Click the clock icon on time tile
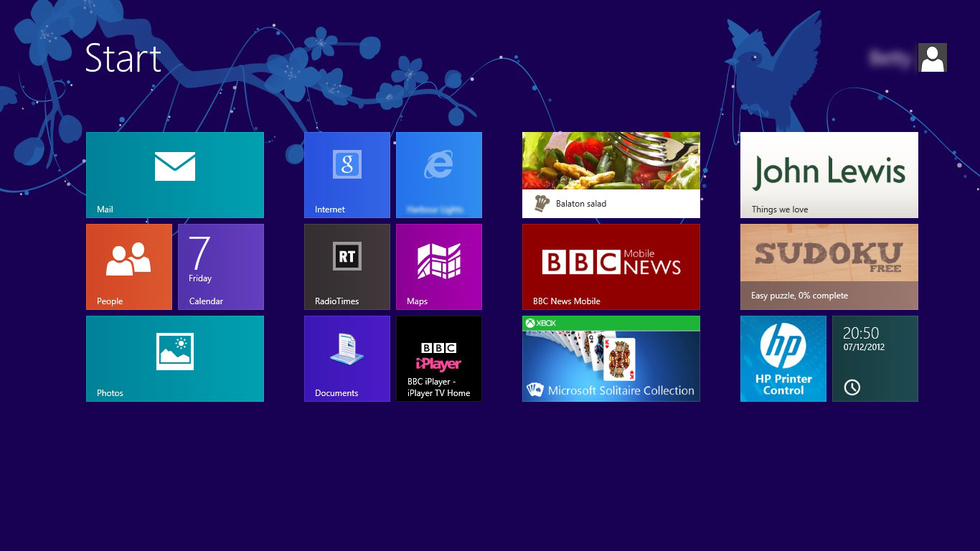 pos(852,387)
